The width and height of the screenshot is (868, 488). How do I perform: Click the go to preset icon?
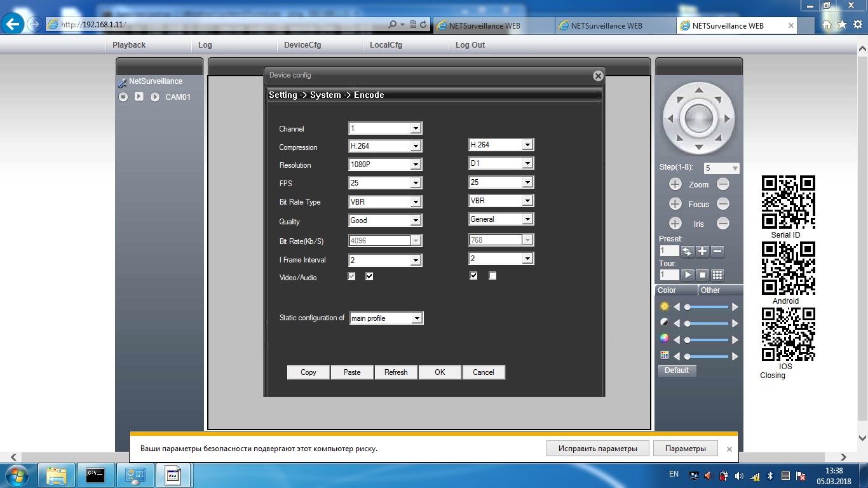(687, 251)
